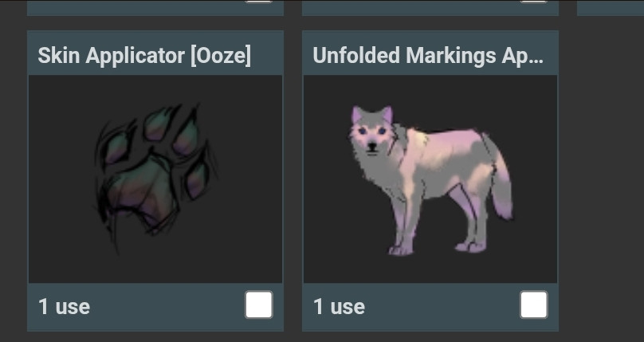Tick the Skin Applicator [Ooze] checkbox
The height and width of the screenshot is (342, 644).
259,305
